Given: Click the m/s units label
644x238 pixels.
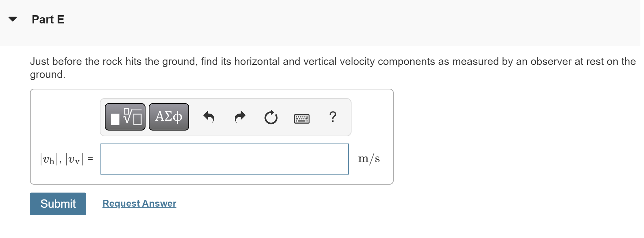Looking at the screenshot, I should click(x=369, y=159).
